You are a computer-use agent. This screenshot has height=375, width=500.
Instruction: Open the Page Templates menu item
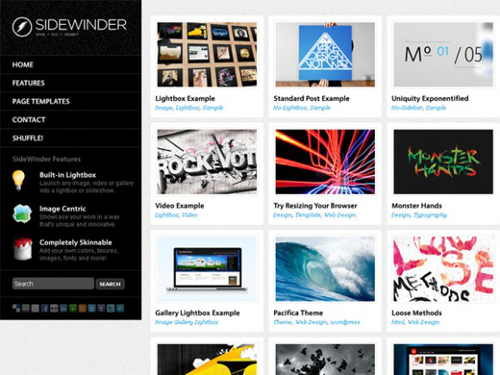pyautogui.click(x=41, y=101)
